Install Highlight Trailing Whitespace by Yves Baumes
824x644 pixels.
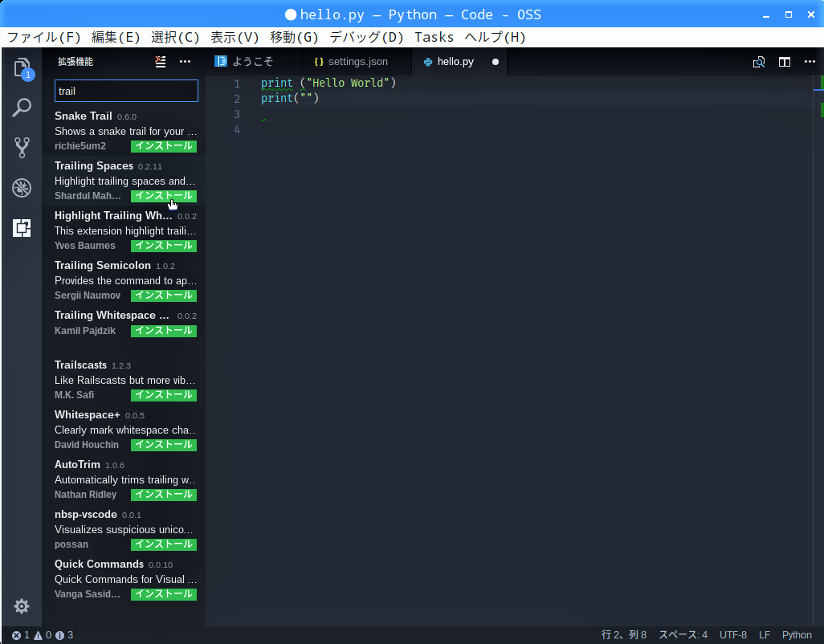[163, 245]
